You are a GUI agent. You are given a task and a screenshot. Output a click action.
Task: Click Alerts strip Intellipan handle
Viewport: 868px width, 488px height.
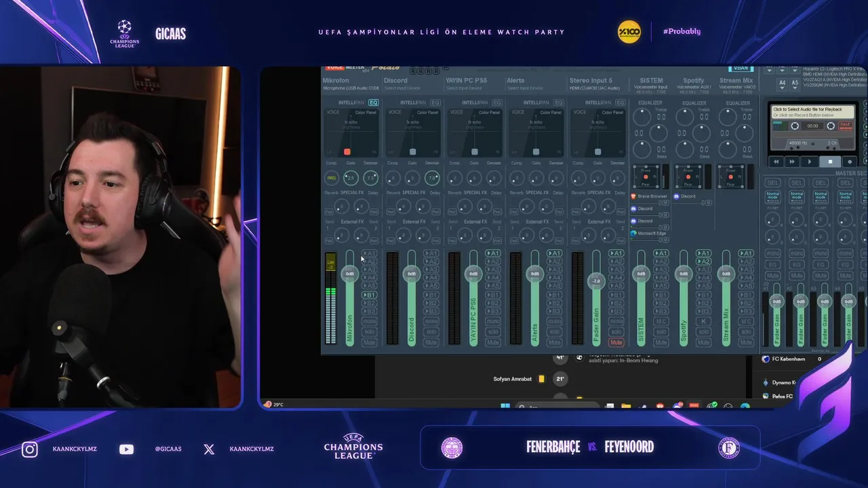(x=536, y=152)
